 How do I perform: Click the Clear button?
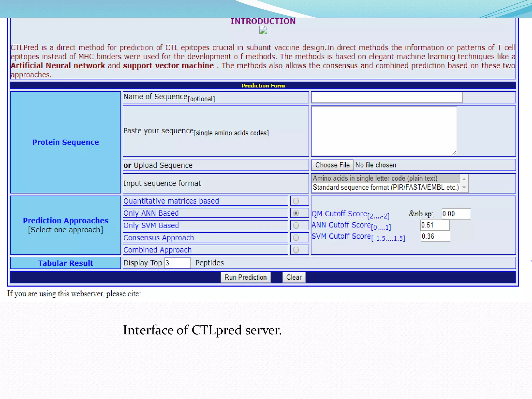click(x=294, y=277)
